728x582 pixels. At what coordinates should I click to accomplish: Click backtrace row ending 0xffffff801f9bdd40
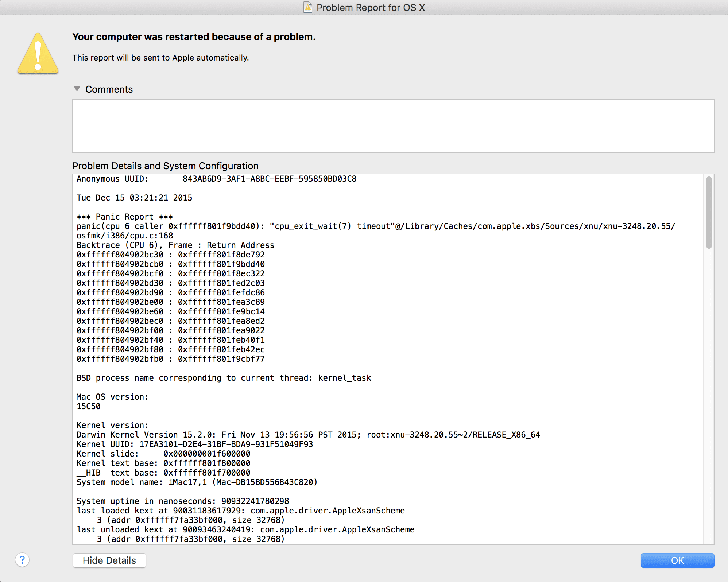click(171, 264)
